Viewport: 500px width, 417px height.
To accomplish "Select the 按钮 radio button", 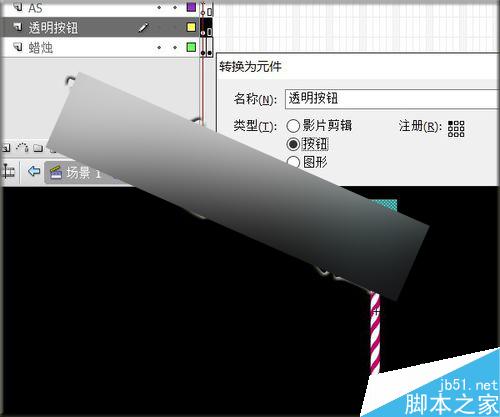I will pyautogui.click(x=293, y=144).
